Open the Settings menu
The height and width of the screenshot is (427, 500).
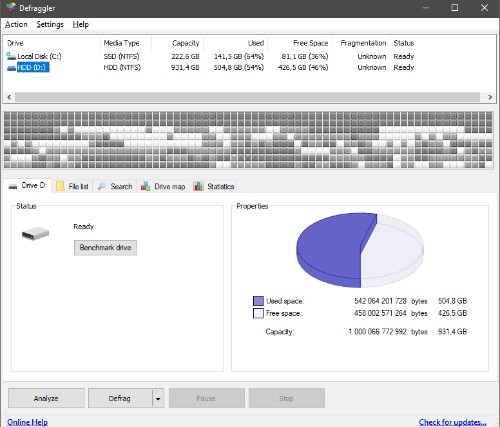click(50, 25)
